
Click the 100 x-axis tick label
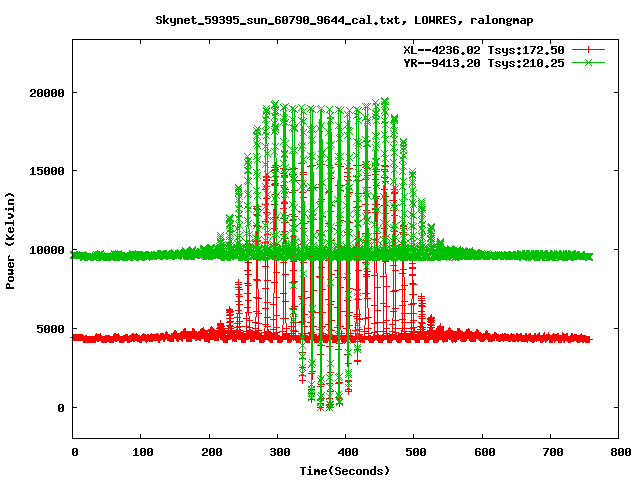click(x=143, y=452)
